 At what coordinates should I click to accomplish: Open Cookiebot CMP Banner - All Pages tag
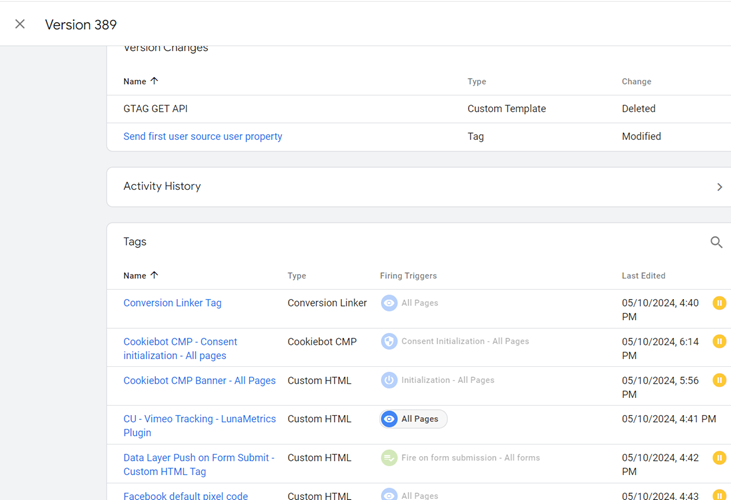coord(199,381)
